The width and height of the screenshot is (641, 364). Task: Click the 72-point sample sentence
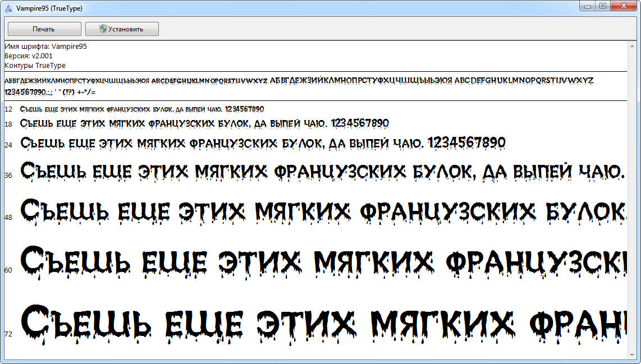coord(323,326)
